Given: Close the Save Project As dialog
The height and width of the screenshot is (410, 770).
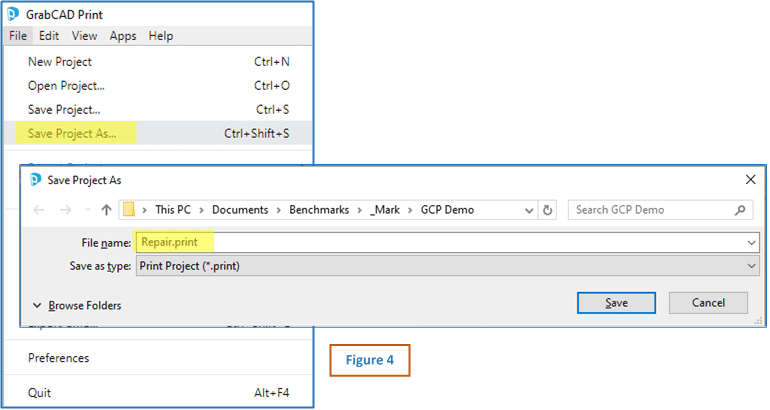Looking at the screenshot, I should pos(750,180).
